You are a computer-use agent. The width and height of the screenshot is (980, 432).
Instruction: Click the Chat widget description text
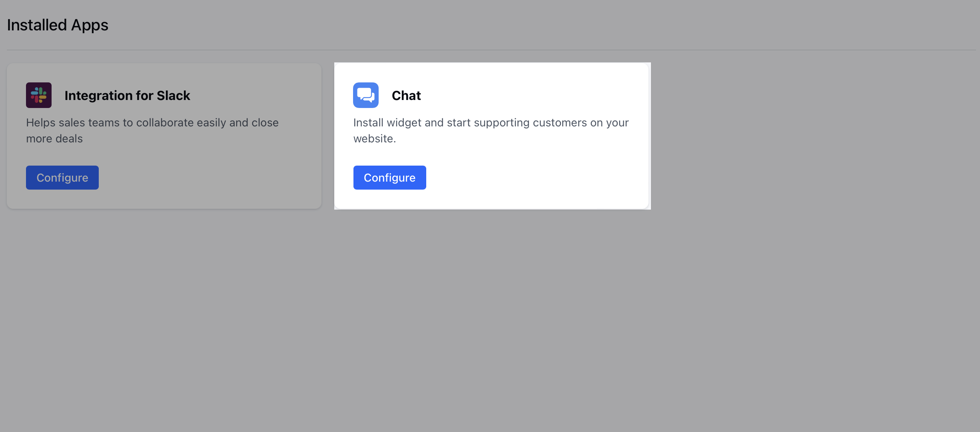[491, 130]
